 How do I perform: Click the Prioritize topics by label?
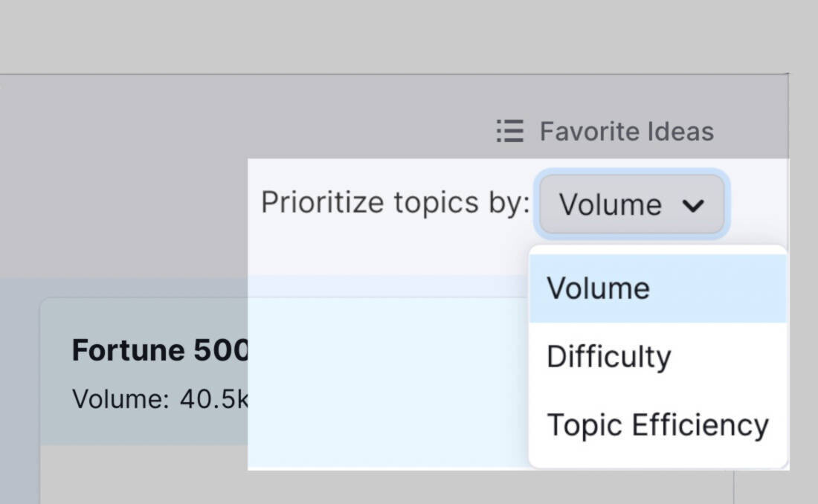(x=396, y=203)
